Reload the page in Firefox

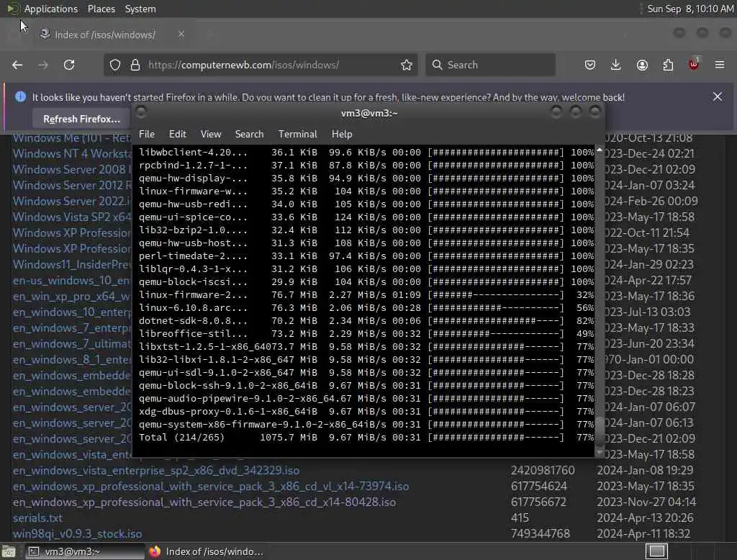[69, 65]
